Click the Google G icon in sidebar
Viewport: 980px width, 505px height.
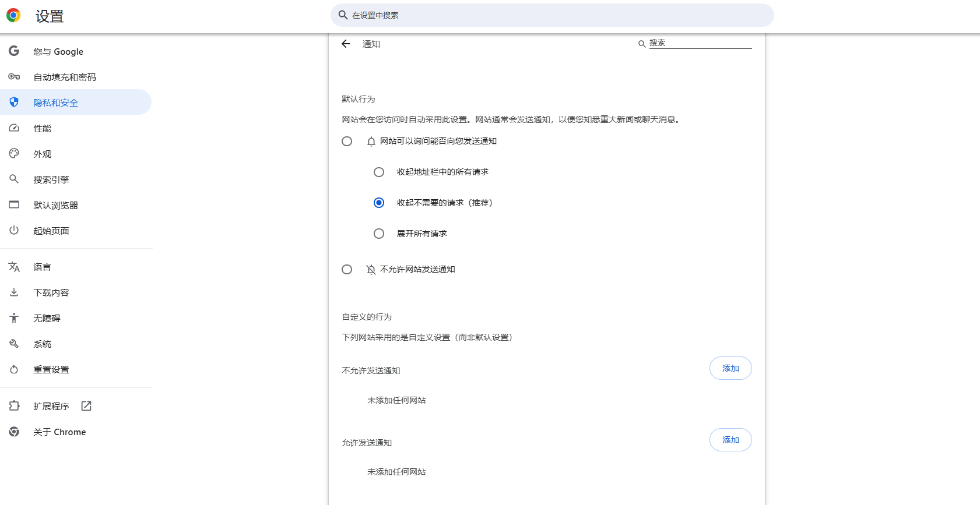(14, 51)
